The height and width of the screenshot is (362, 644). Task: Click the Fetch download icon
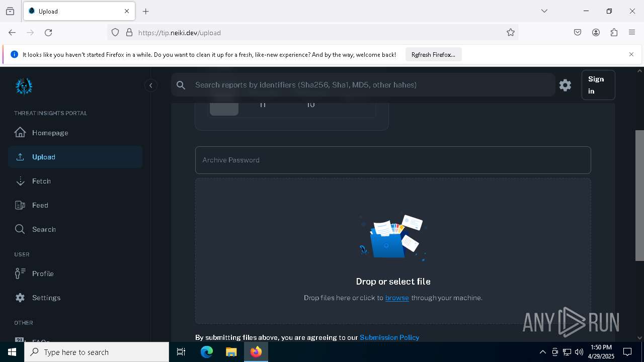(x=20, y=181)
